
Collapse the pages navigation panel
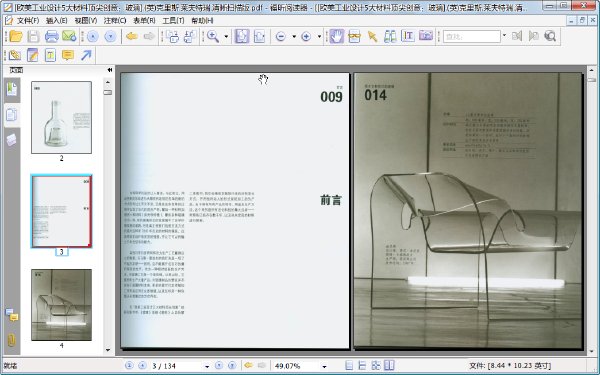[110, 70]
